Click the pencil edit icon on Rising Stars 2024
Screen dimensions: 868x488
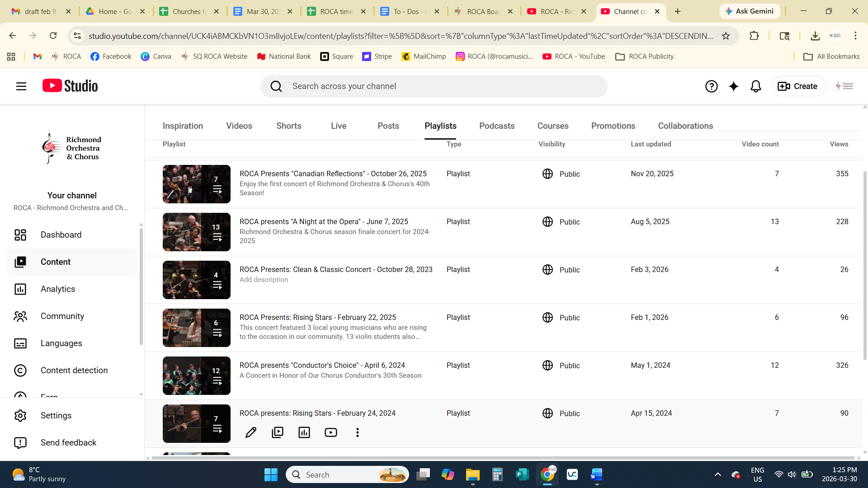[250, 432]
